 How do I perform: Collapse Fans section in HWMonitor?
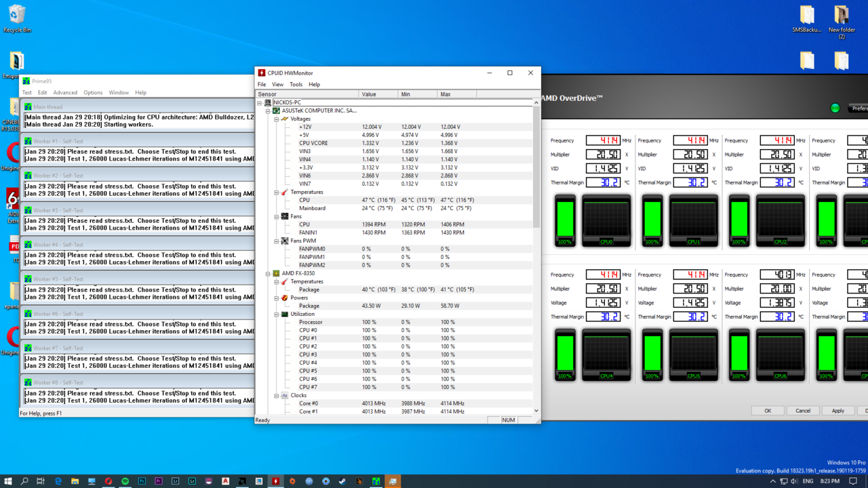[x=277, y=216]
